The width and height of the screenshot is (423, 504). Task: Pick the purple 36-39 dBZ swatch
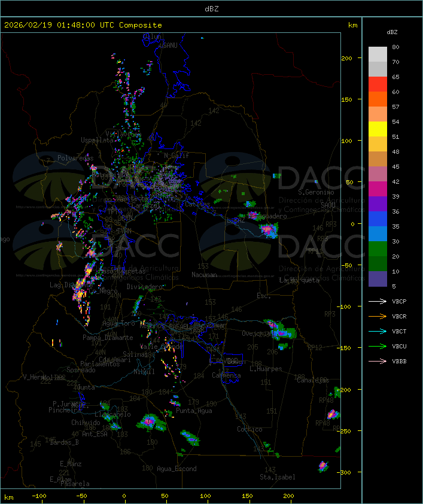pyautogui.click(x=378, y=204)
